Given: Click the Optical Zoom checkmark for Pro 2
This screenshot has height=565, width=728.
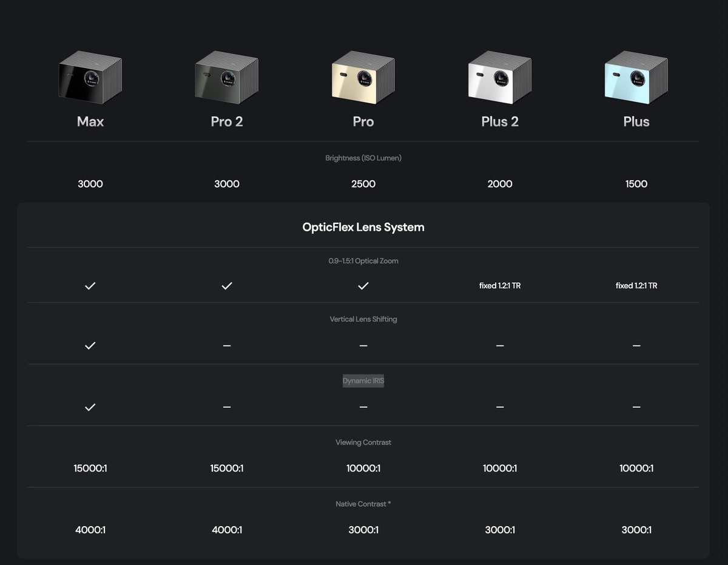Looking at the screenshot, I should (227, 286).
